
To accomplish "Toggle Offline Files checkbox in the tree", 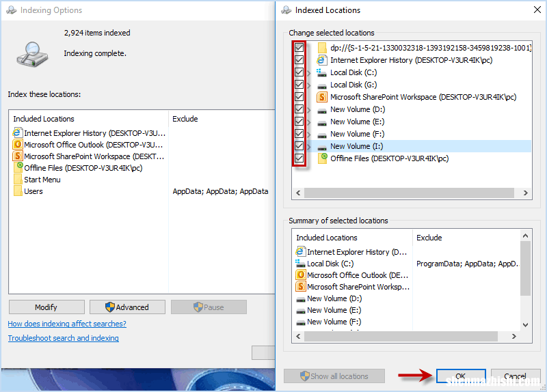I will (x=299, y=158).
